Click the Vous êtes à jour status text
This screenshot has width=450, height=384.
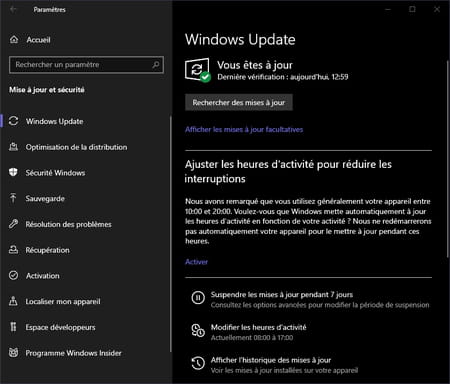point(255,65)
